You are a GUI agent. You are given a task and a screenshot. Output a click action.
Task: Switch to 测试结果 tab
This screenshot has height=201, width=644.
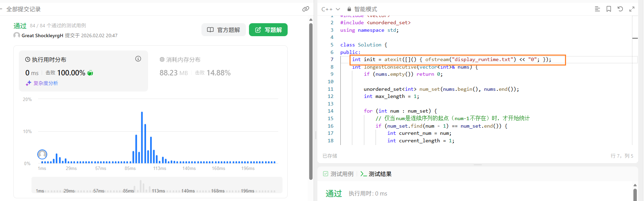click(x=376, y=174)
